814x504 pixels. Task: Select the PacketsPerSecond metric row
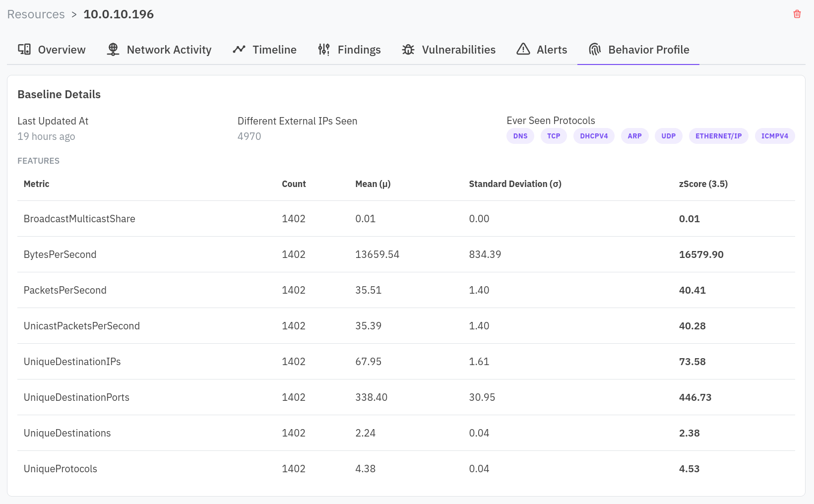pyautogui.click(x=406, y=290)
